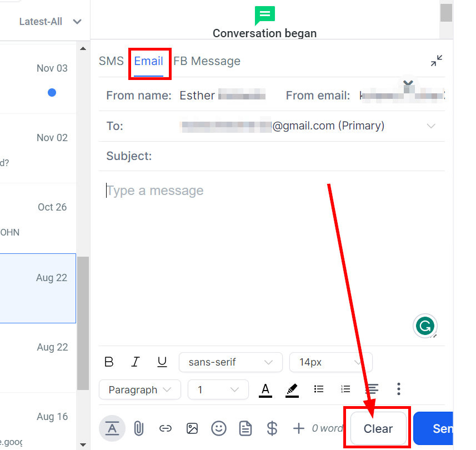Viewport: 476px width, 450px height.
Task: Expand the Paragraph style dropdown
Action: 139,389
